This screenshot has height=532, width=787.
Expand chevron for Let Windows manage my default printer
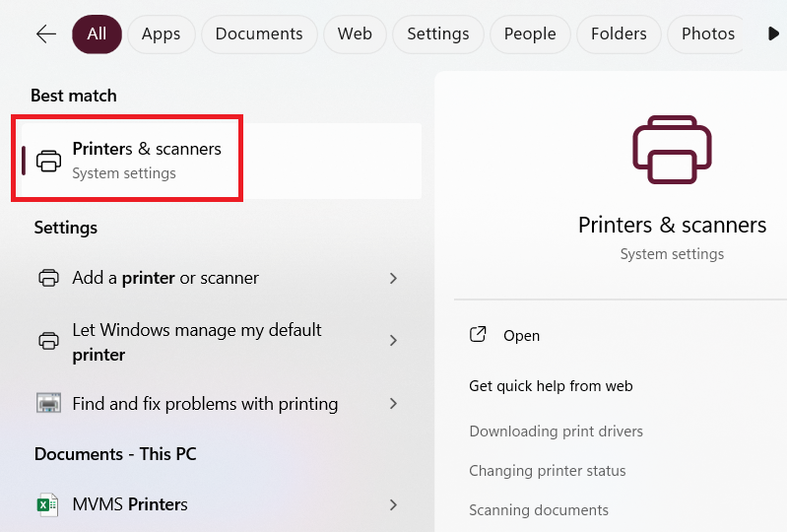click(x=393, y=341)
